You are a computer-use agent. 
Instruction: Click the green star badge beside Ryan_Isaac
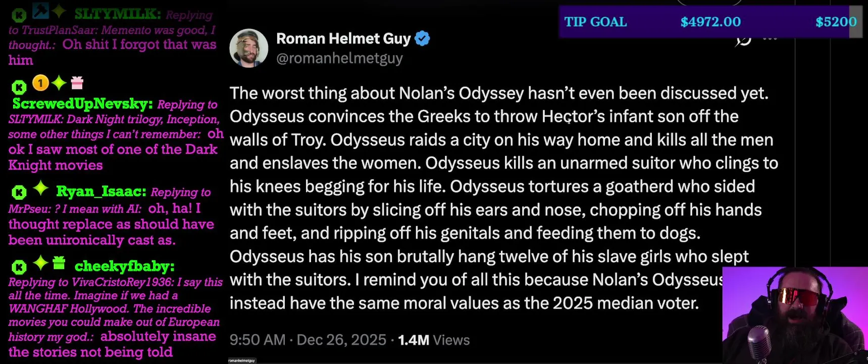click(40, 189)
